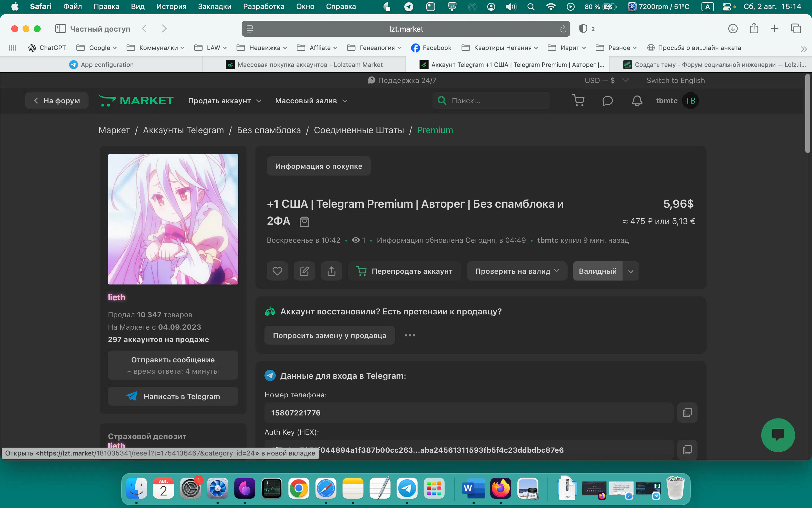Open three-dots more options menu

pyautogui.click(x=410, y=335)
